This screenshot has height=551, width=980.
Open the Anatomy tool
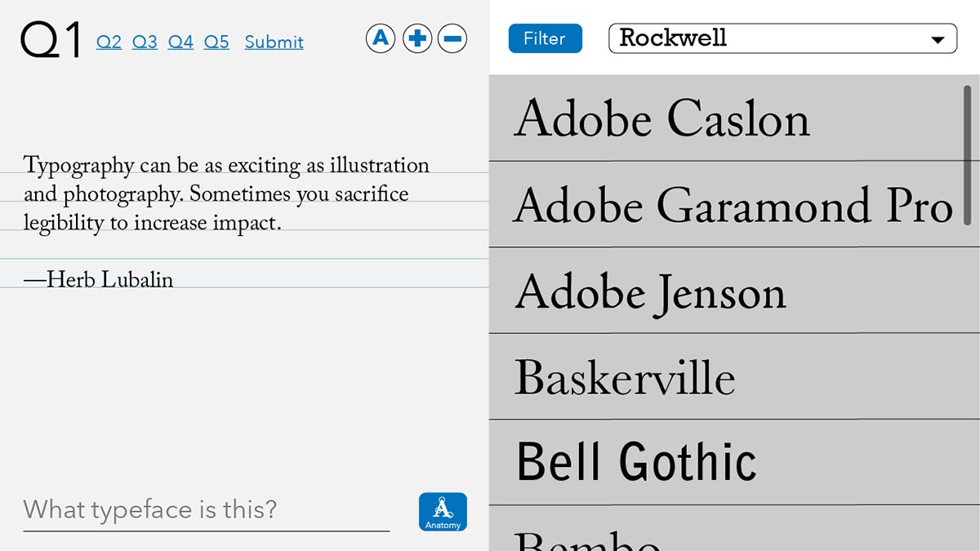pyautogui.click(x=443, y=512)
